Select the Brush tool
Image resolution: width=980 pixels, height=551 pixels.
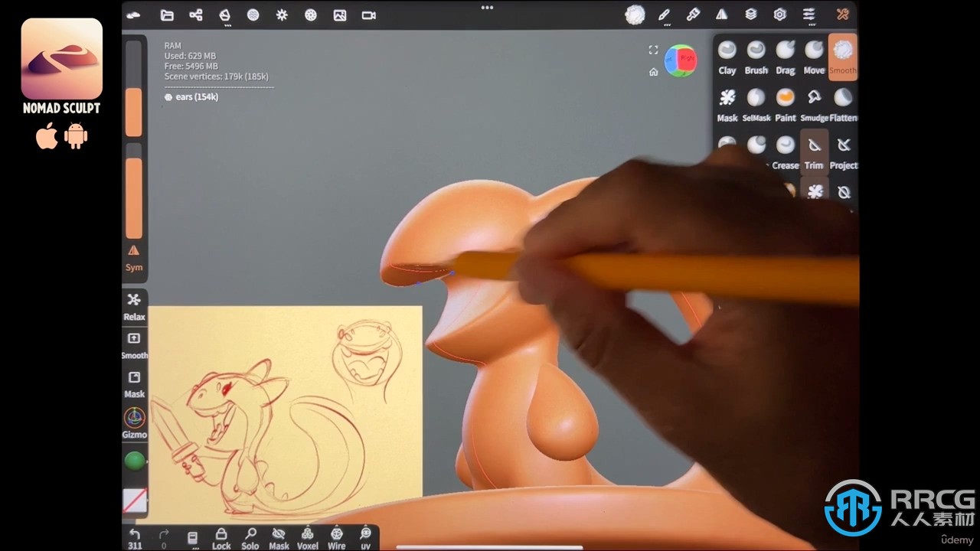pyautogui.click(x=756, y=58)
